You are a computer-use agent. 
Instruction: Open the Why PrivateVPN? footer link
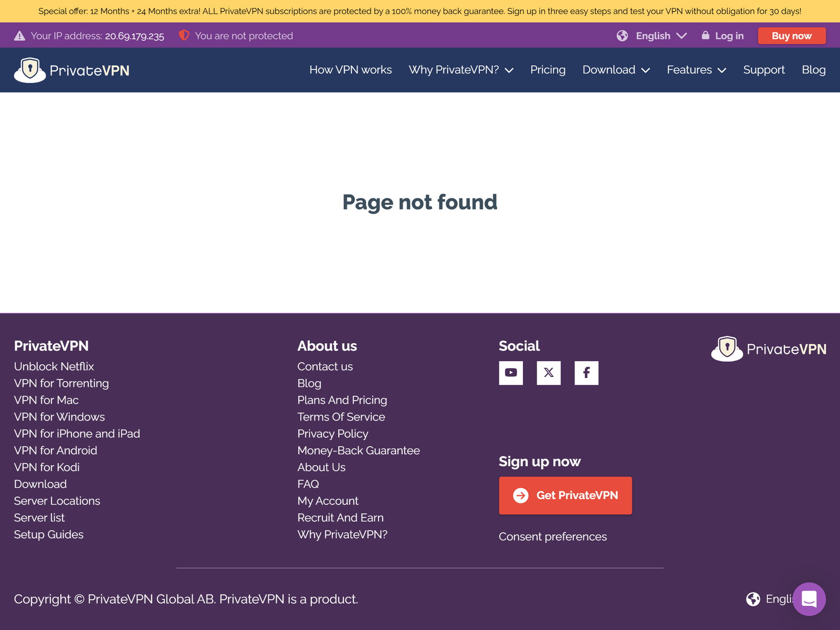pos(342,534)
